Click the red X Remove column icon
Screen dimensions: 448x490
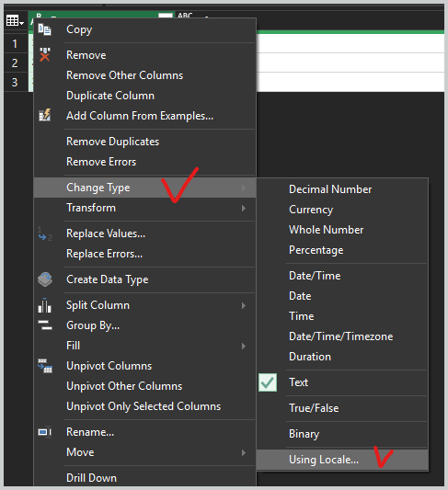(45, 54)
